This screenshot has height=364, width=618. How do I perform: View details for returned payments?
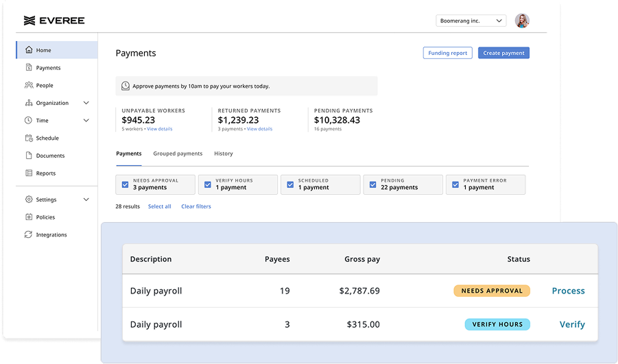[x=259, y=129]
